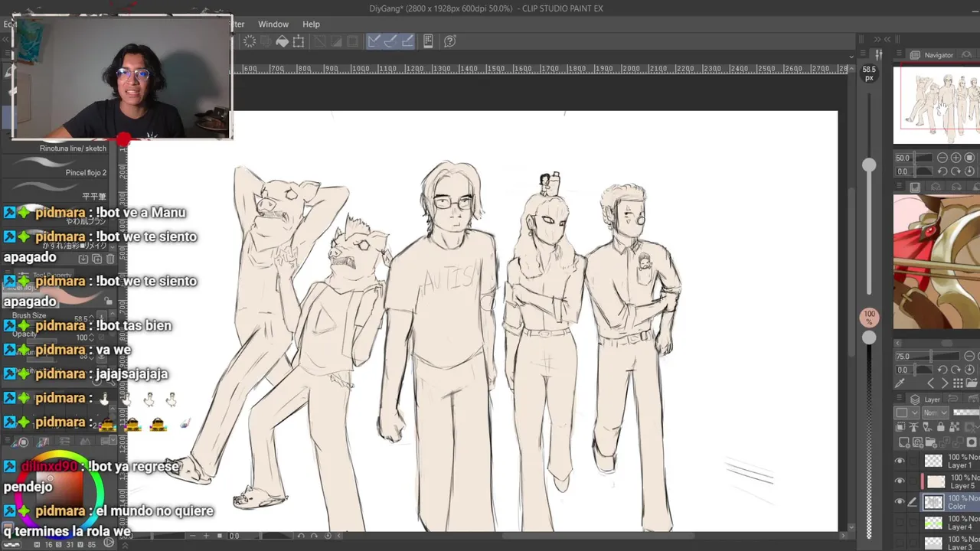The image size is (980, 551).
Task: Toggle Set as Reference Layer lighthouse icon
Action: pos(913,427)
